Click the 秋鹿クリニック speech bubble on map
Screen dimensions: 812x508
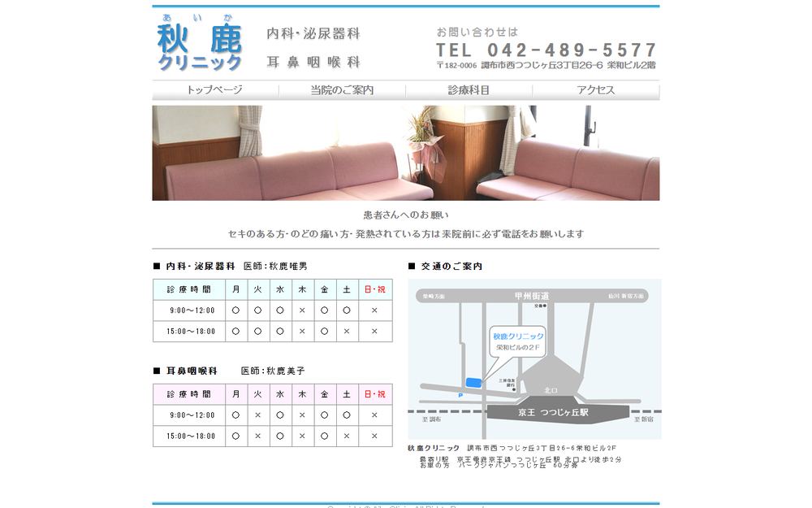(518, 341)
